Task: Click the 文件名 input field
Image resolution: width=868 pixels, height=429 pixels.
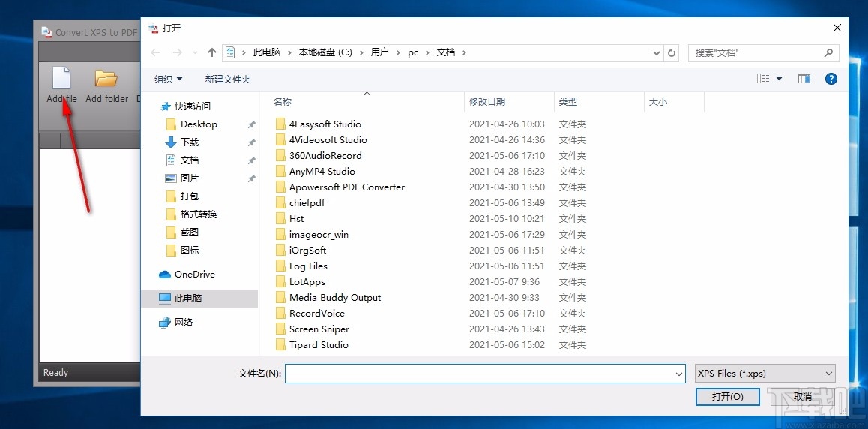Action: pos(486,373)
